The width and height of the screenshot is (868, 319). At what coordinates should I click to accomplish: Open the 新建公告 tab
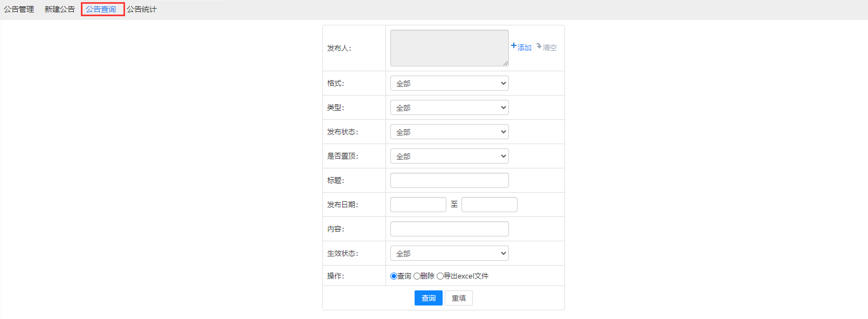(x=59, y=9)
